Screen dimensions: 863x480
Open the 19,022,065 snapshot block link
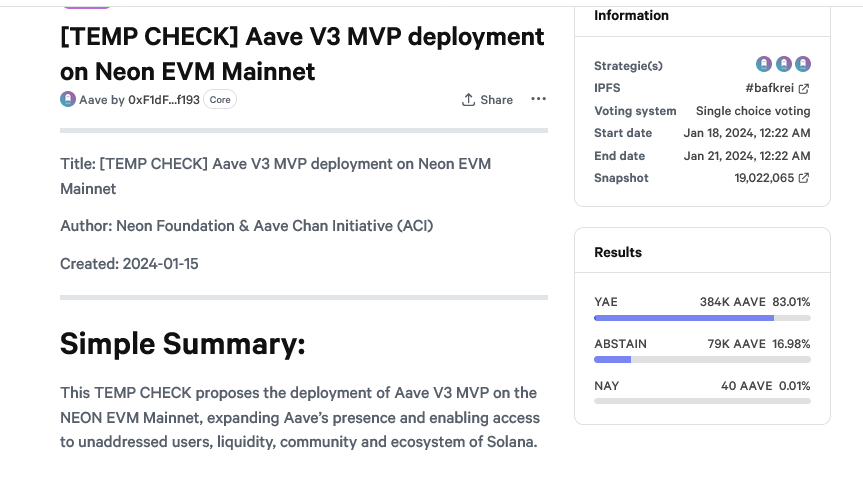coord(764,178)
